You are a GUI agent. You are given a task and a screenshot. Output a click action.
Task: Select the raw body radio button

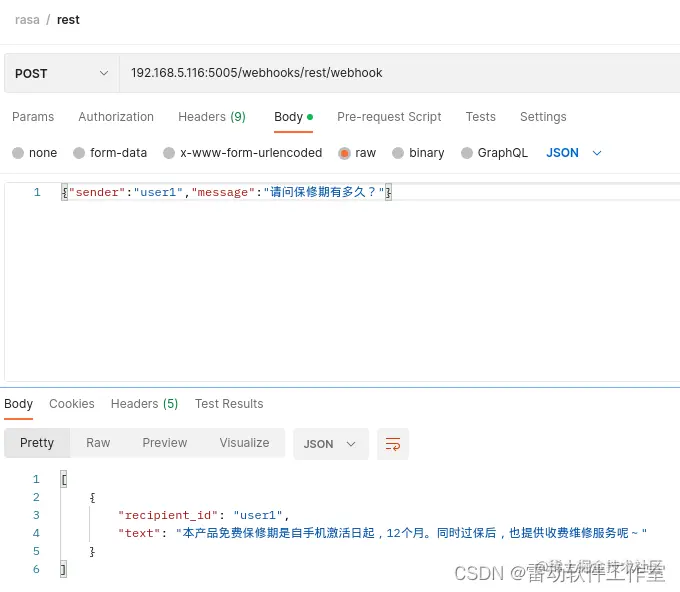tap(344, 153)
